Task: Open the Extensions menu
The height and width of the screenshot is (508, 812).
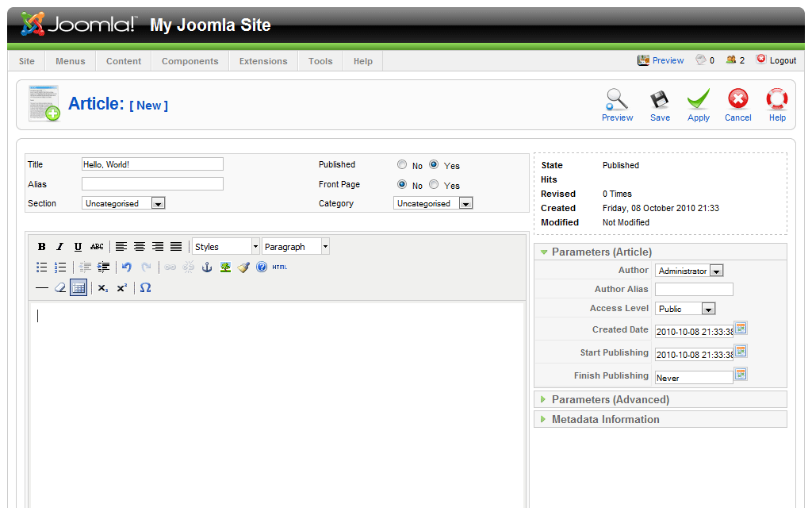Action: [x=263, y=61]
